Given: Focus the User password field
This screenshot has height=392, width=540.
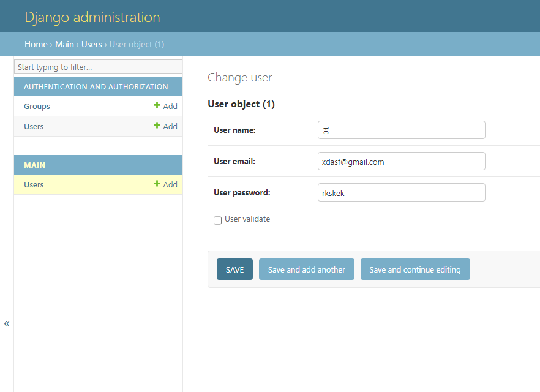Looking at the screenshot, I should click(402, 192).
